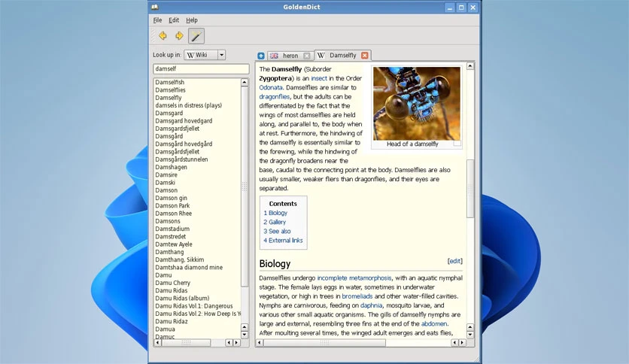The image size is (629, 364).
Task: Jump to 1 Biology in Contents
Action: [x=275, y=213]
